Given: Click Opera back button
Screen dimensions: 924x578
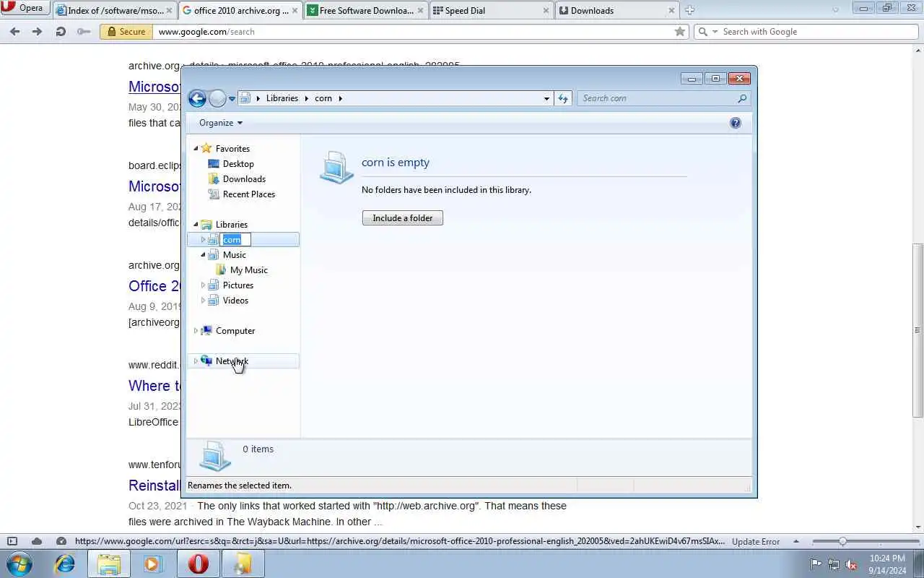Looking at the screenshot, I should [14, 32].
